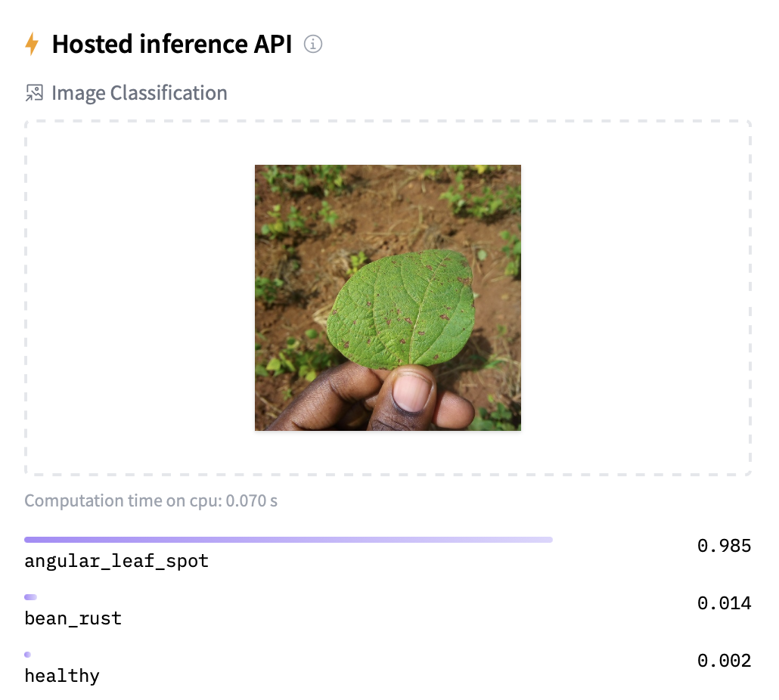Click the 0.985 score value
The image size is (779, 700).
point(724,546)
